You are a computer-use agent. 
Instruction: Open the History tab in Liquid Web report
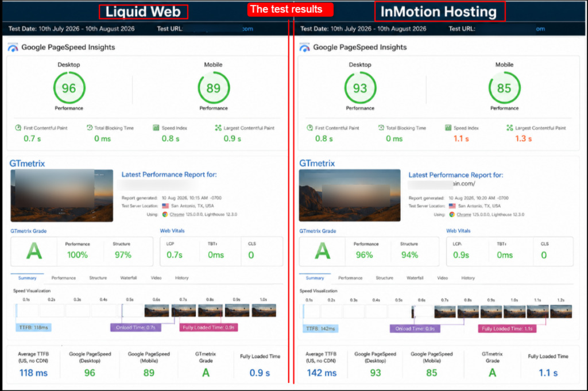182,278
